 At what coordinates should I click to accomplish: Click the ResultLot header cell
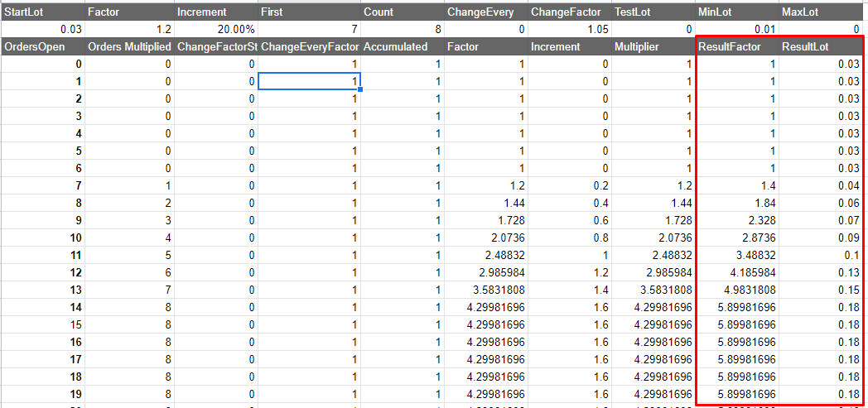(x=822, y=47)
